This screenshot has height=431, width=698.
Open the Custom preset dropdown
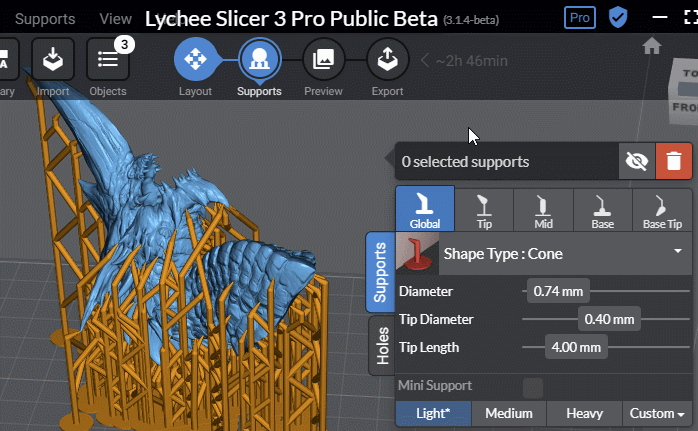point(657,413)
